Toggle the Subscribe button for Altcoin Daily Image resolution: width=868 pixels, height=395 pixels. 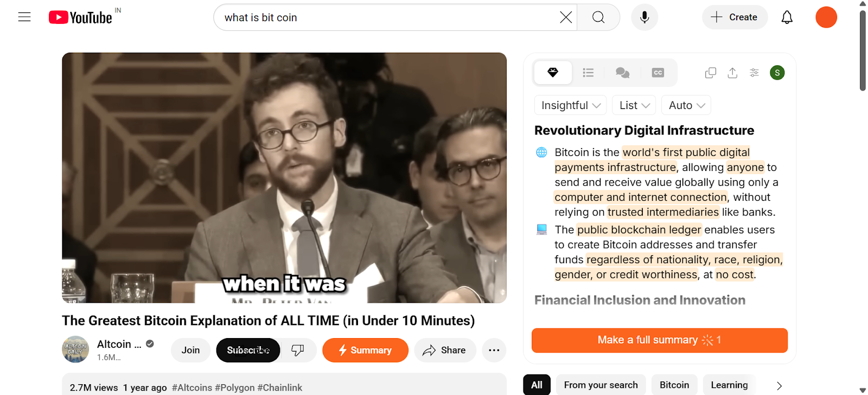point(248,350)
